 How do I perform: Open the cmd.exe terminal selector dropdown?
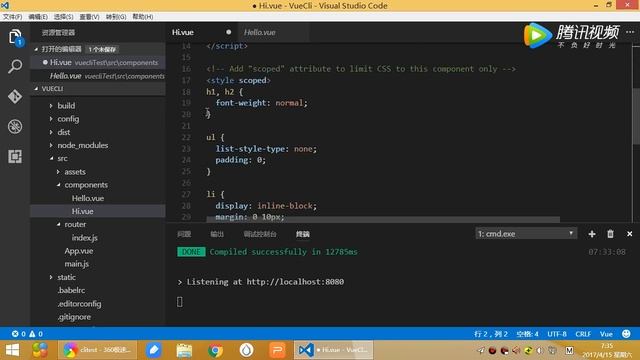pyautogui.click(x=526, y=234)
